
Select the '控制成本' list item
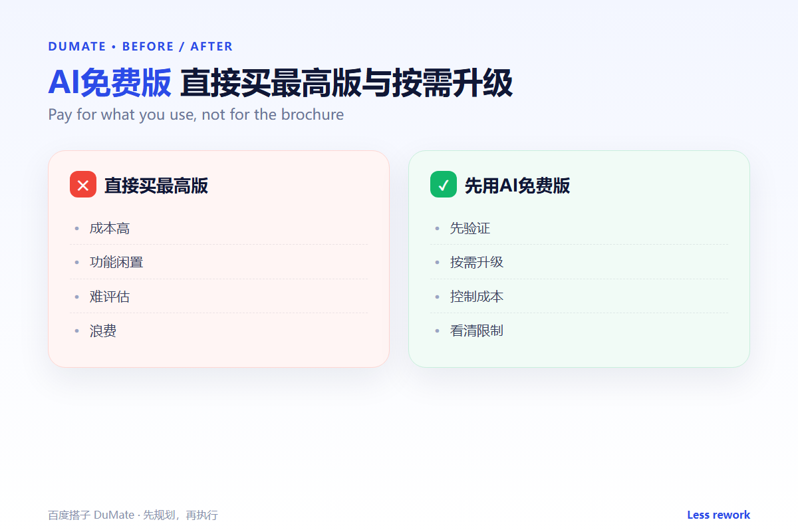579,296
